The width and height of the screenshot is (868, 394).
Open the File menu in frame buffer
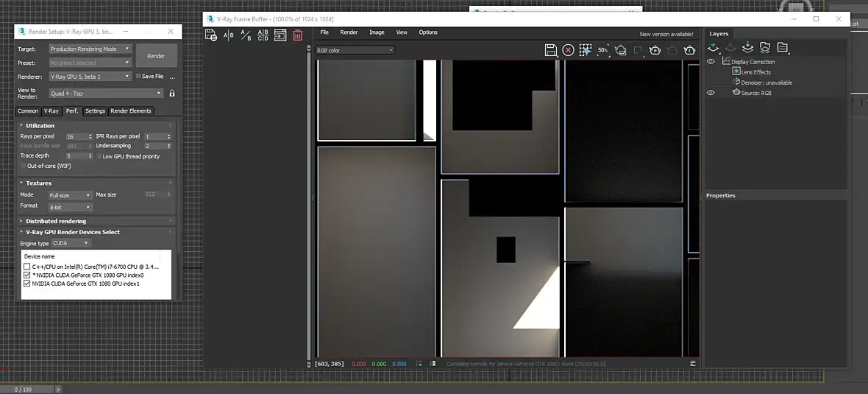point(324,32)
